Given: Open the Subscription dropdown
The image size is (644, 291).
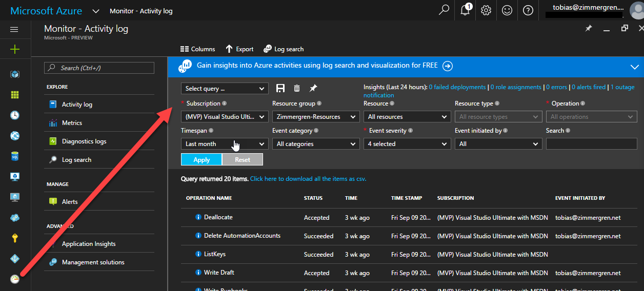Looking at the screenshot, I should [x=225, y=117].
